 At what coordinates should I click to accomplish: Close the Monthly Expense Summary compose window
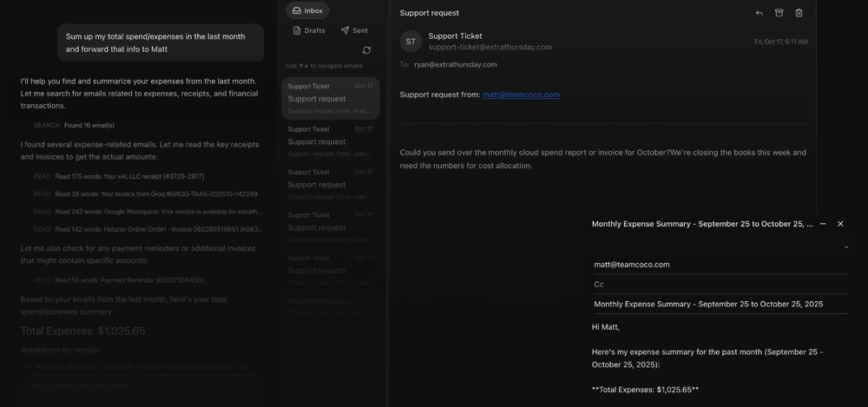click(840, 224)
